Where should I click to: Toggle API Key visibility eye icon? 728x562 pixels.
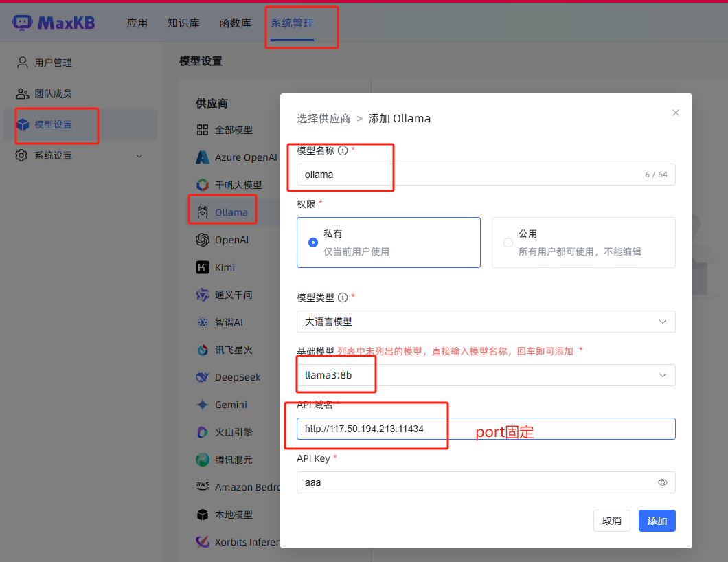pos(663,482)
